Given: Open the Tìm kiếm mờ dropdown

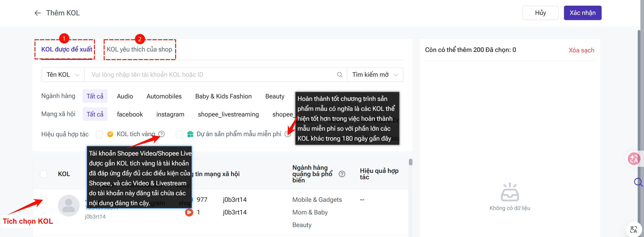Looking at the screenshot, I should pos(375,74).
